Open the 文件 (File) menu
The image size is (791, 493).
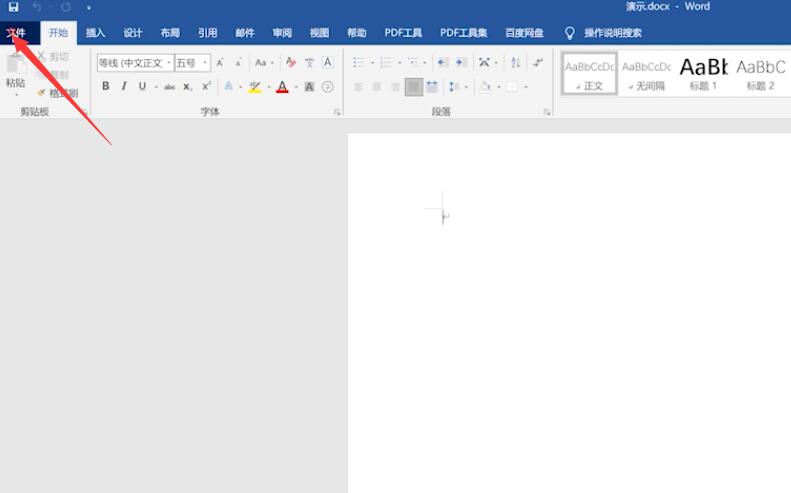pyautogui.click(x=16, y=33)
